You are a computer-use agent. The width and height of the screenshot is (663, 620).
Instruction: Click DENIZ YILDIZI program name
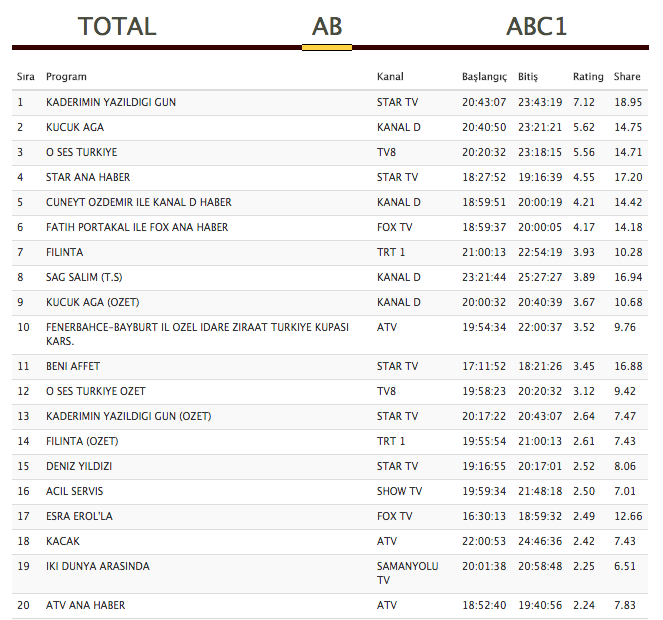[79, 466]
